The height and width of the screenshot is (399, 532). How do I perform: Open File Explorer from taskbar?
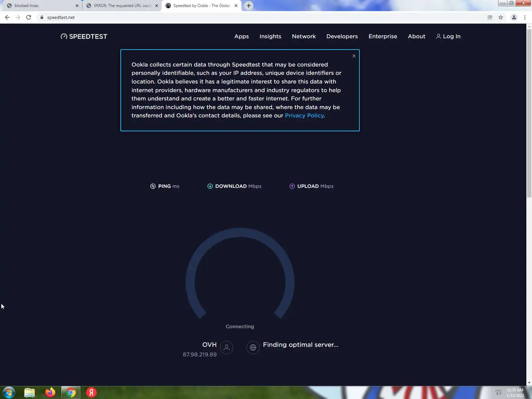30,393
